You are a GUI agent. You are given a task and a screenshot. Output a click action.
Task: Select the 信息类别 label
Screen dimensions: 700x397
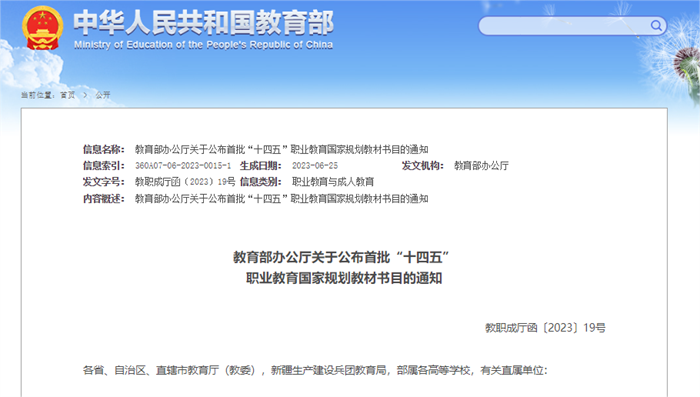[x=261, y=182]
